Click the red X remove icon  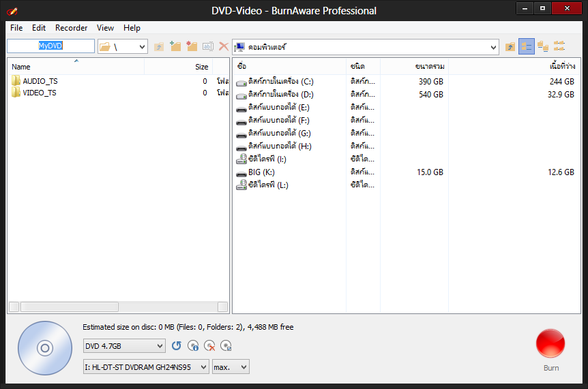224,46
